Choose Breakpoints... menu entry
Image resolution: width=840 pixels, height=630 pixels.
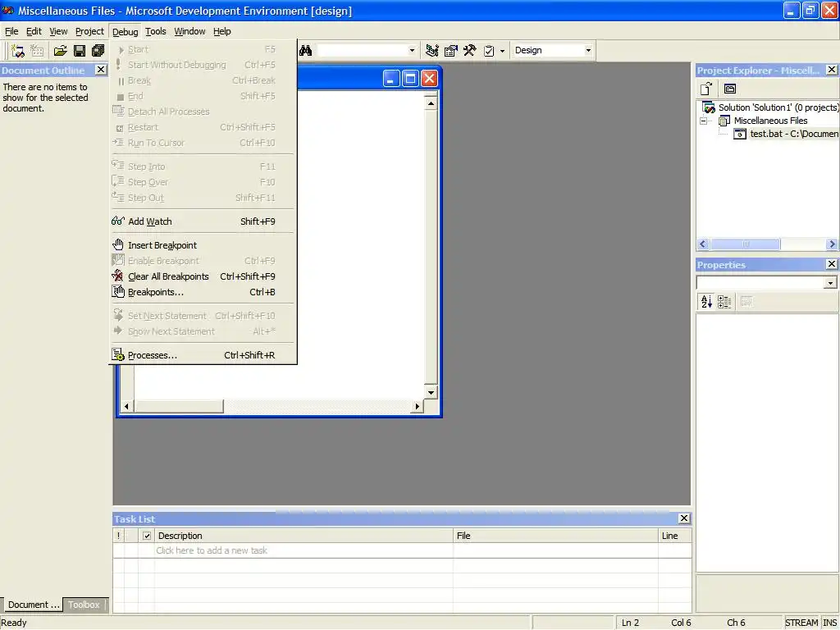[x=203, y=292]
